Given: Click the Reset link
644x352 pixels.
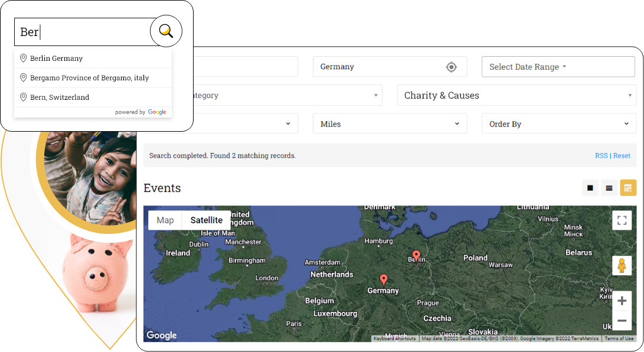Looking at the screenshot, I should click(622, 155).
